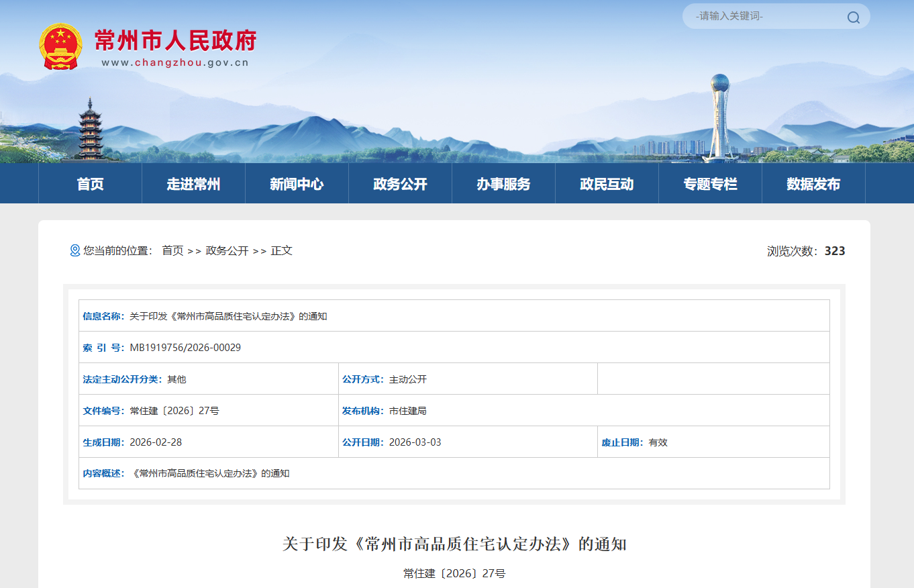The height and width of the screenshot is (588, 914).
Task: Click the national emblem logo
Action: tap(60, 46)
